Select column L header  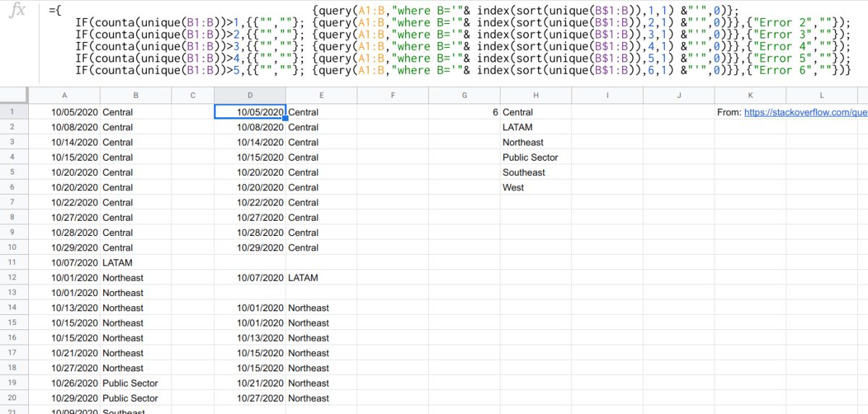[x=822, y=96]
